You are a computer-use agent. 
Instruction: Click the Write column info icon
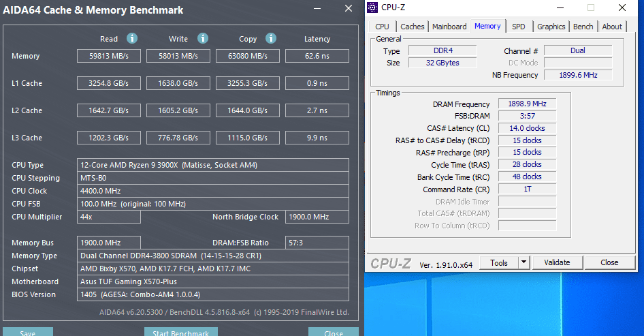point(202,38)
